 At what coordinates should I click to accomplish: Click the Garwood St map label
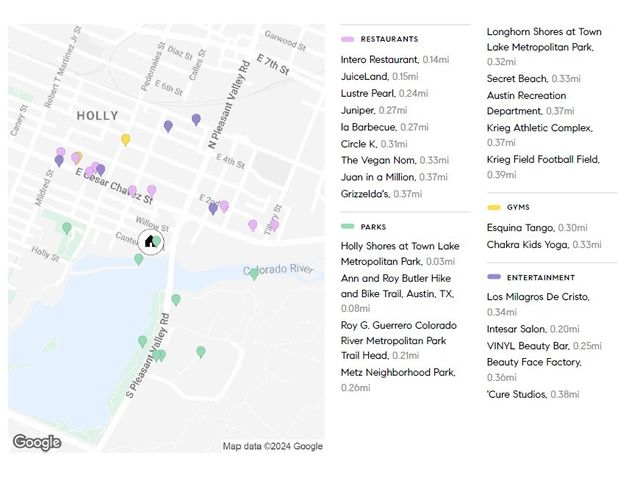point(285,41)
